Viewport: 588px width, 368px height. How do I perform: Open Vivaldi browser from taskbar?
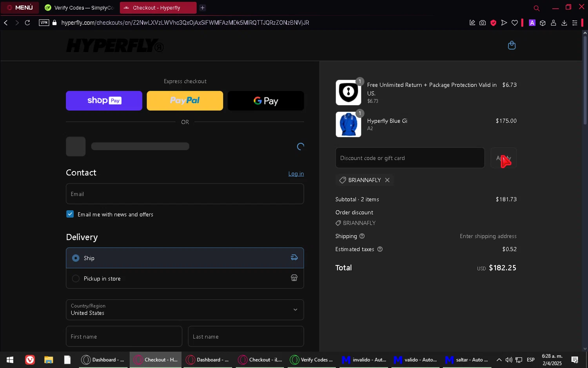coord(30,360)
